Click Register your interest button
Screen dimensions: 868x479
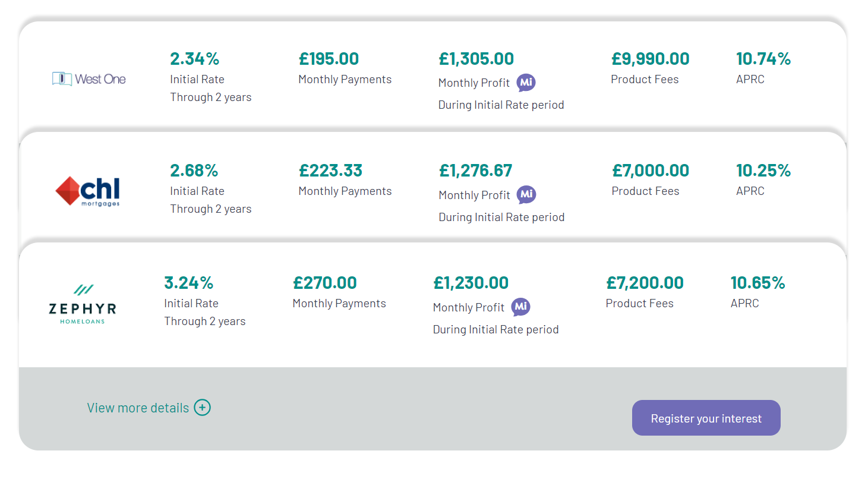point(706,418)
